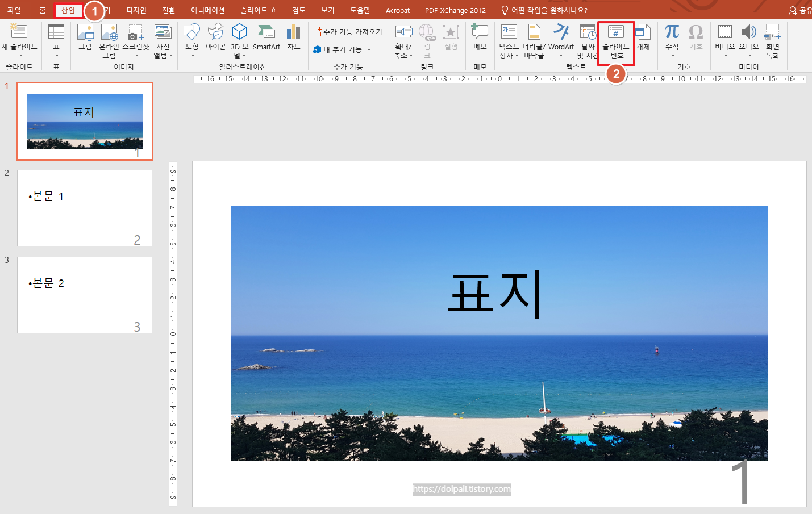Open the PDF-XChange 2012 tab

point(455,10)
